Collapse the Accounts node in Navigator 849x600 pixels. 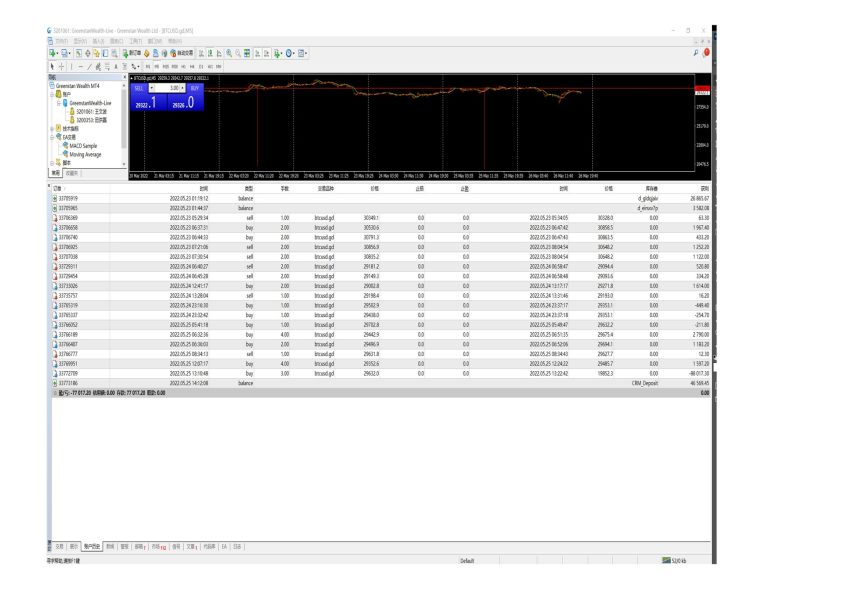[53, 94]
